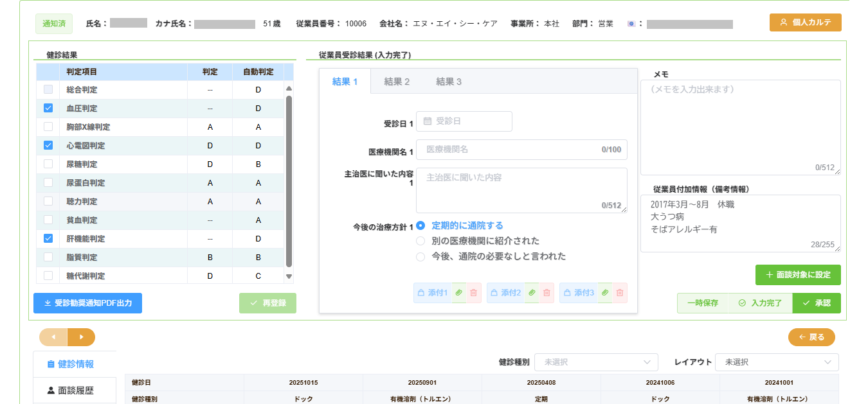Viewport: 868px width, 404px height.
Task: Click the scroll-down arrow of 健診結果 table
Action: 289,277
